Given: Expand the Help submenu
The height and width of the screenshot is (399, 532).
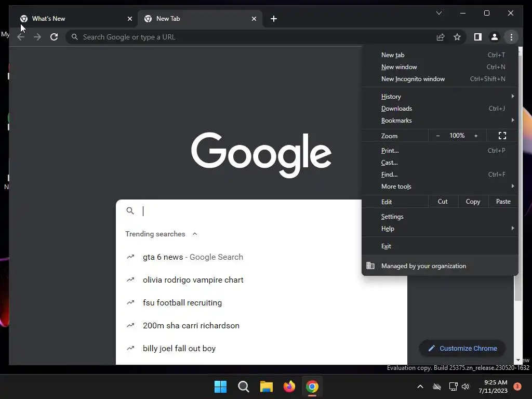Looking at the screenshot, I should tap(440, 229).
